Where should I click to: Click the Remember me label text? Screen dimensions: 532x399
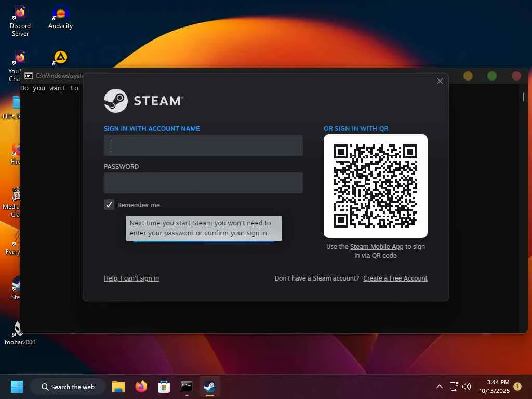pos(138,205)
